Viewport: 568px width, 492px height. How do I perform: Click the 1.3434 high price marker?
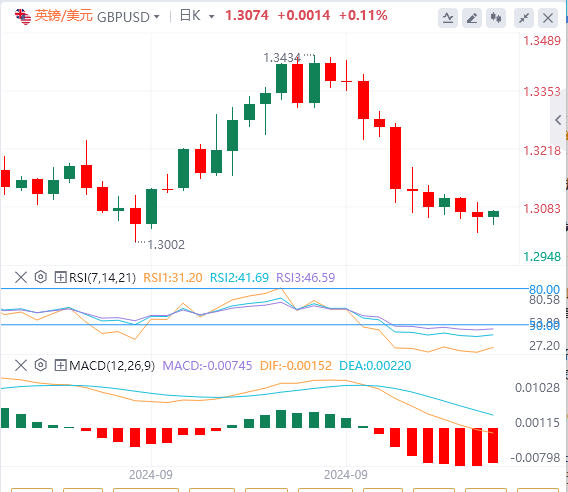282,58
